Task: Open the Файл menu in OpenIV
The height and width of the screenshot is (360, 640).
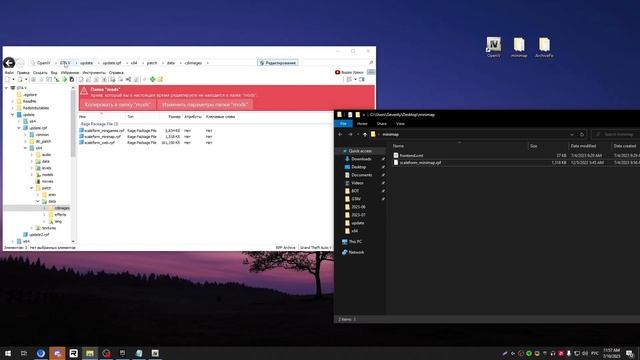Action: coord(9,73)
